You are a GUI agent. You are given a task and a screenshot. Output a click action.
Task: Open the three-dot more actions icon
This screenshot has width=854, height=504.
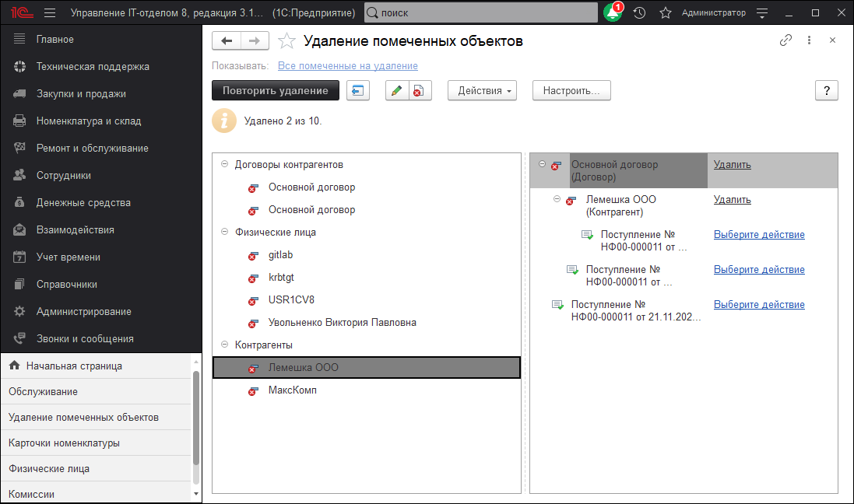808,39
